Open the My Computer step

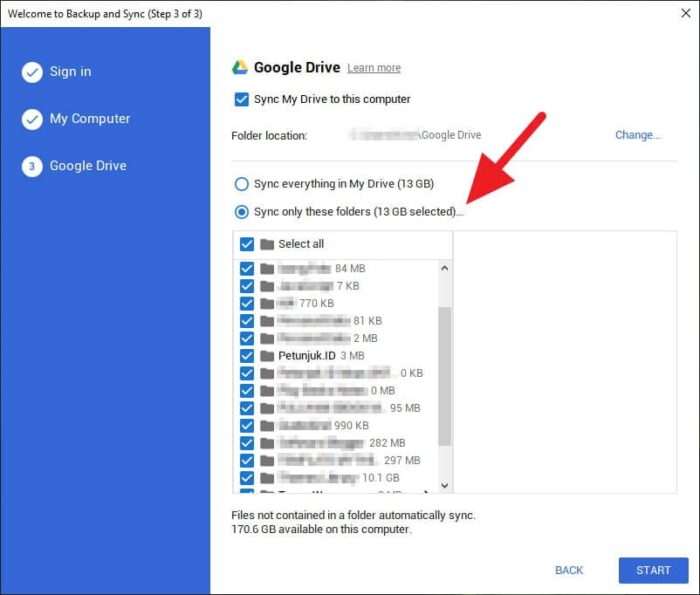pos(90,119)
